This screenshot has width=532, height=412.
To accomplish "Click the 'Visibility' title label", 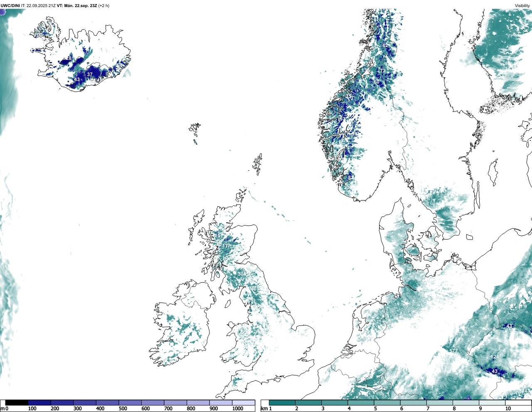I will (x=522, y=6).
